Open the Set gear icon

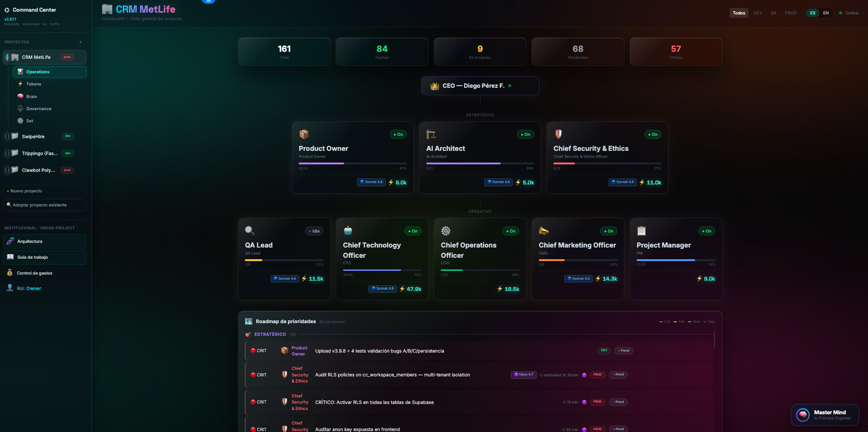point(20,120)
